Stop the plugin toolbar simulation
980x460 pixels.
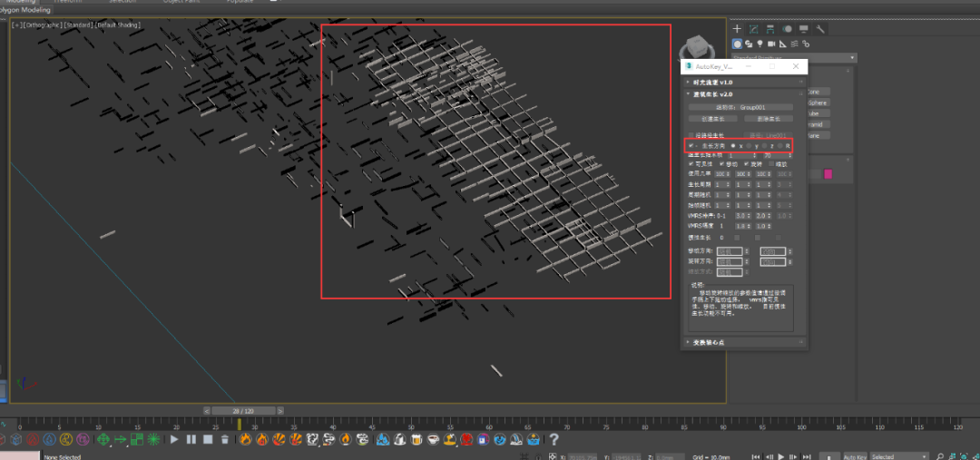click(x=208, y=439)
